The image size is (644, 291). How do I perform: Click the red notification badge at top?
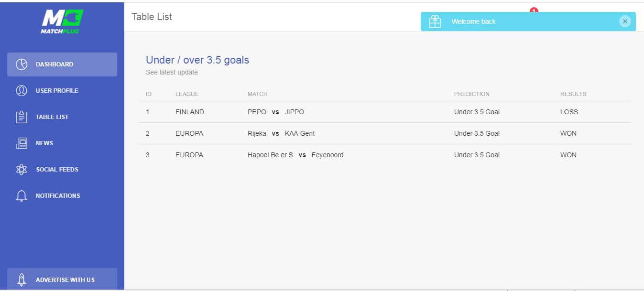click(534, 10)
